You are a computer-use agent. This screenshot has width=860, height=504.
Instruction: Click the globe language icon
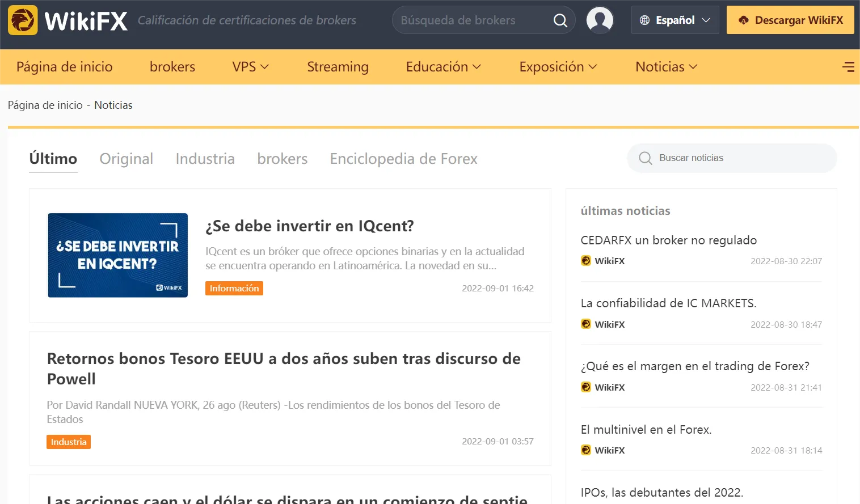point(644,20)
